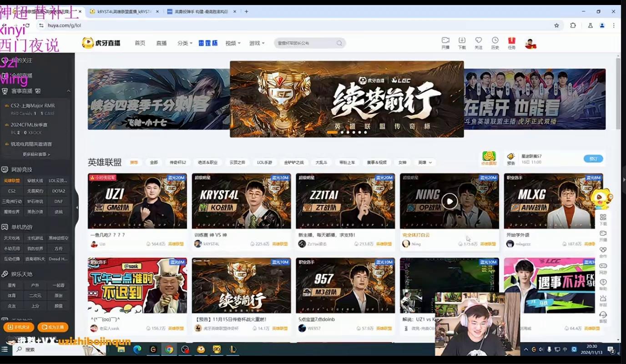Open the 开播 broadcast icon in header

[x=445, y=43]
